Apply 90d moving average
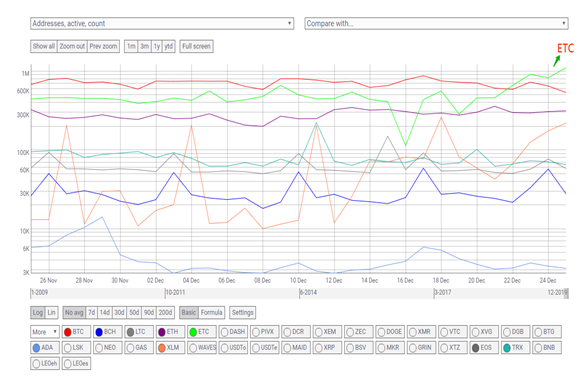 coord(149,313)
